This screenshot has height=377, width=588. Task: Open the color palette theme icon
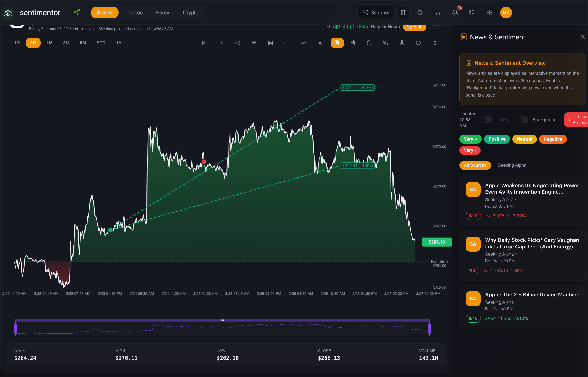[471, 12]
